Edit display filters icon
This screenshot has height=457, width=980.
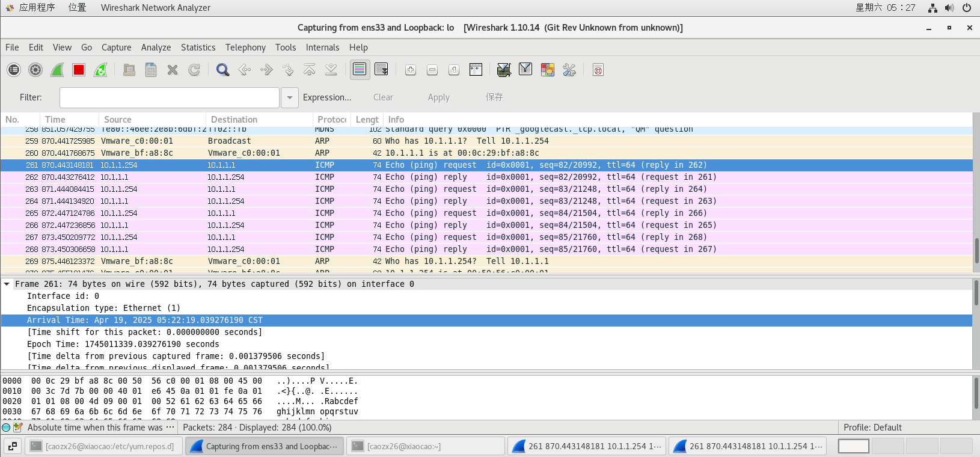(525, 70)
